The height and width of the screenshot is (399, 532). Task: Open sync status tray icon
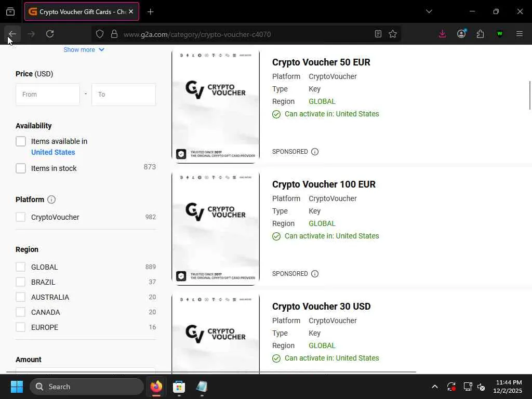click(x=451, y=387)
